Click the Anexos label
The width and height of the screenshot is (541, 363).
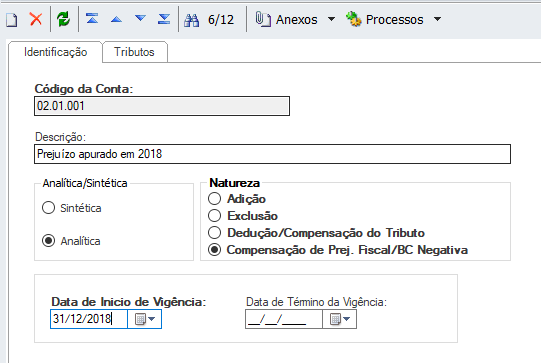coord(296,20)
